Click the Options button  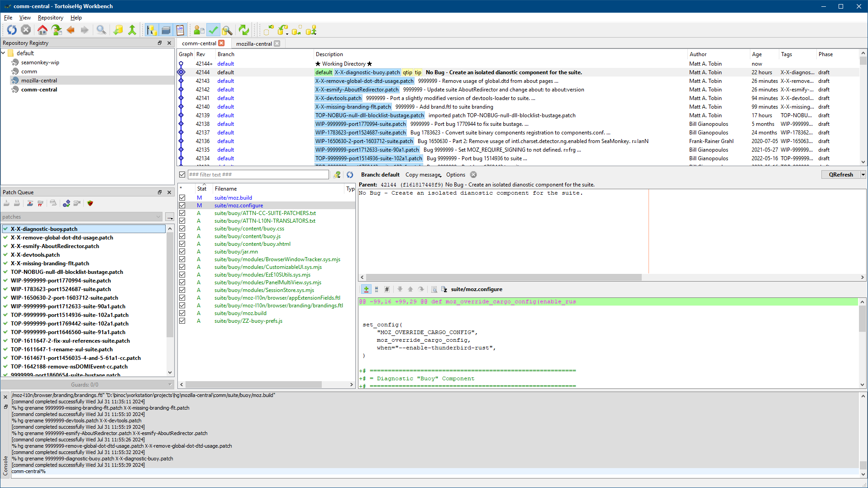pyautogui.click(x=456, y=175)
